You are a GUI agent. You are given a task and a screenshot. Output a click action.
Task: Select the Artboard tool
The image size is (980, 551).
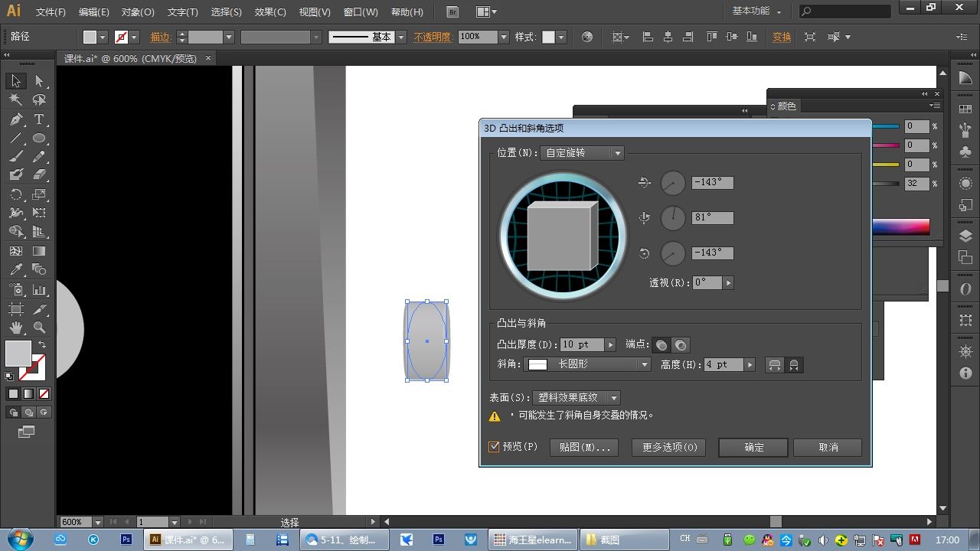click(x=16, y=309)
